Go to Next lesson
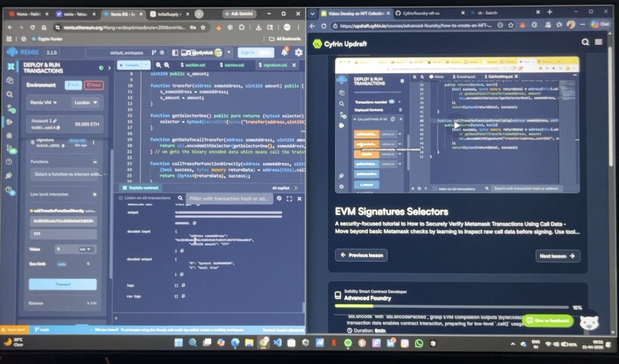Image resolution: width=619 pixels, height=364 pixels. click(x=558, y=256)
